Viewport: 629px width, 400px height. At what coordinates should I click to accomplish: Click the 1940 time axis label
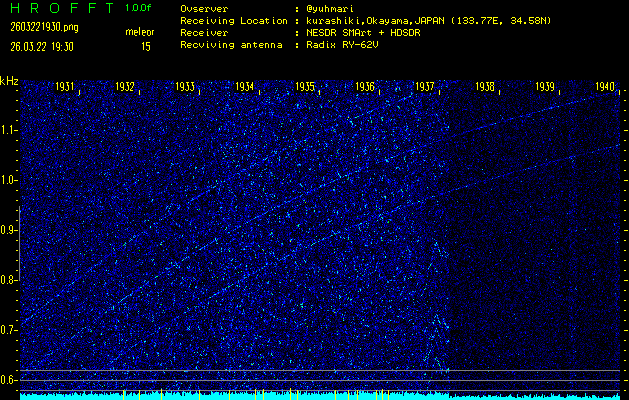[x=605, y=87]
